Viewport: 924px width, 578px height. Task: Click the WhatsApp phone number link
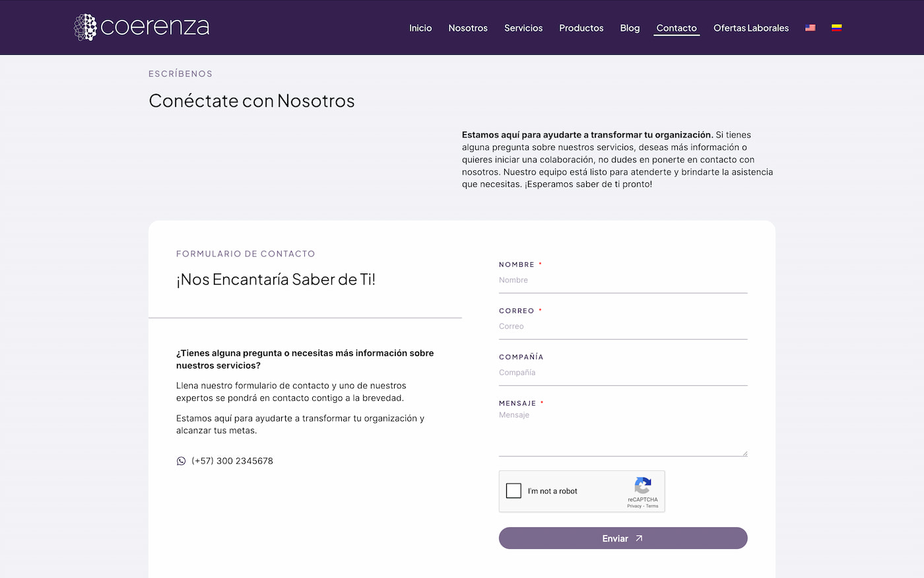coord(232,461)
